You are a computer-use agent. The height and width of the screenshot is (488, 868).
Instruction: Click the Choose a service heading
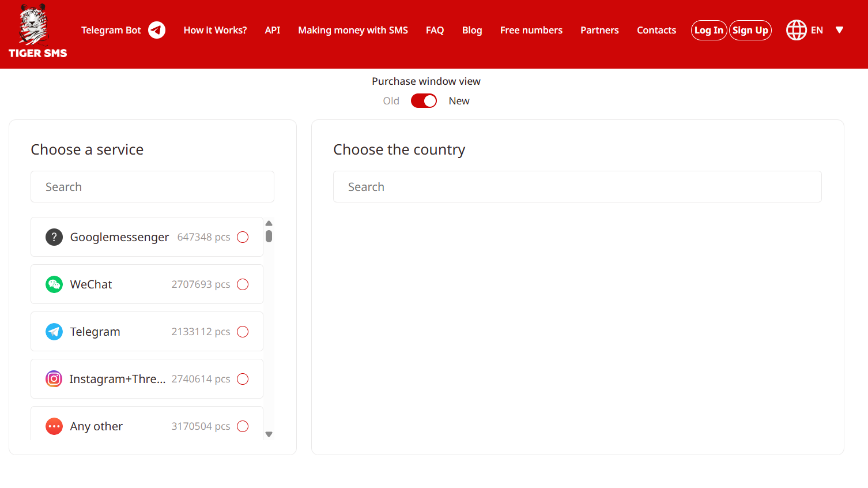point(87,149)
